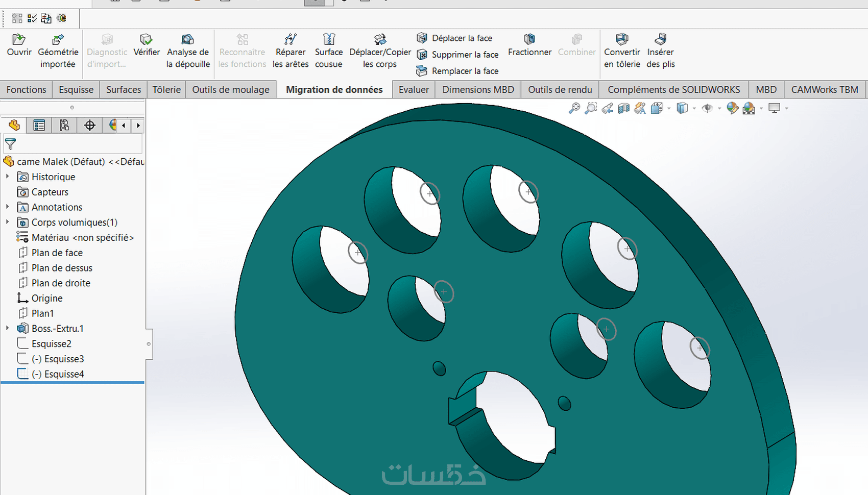Launch Analyse de la dépouille

click(x=188, y=51)
